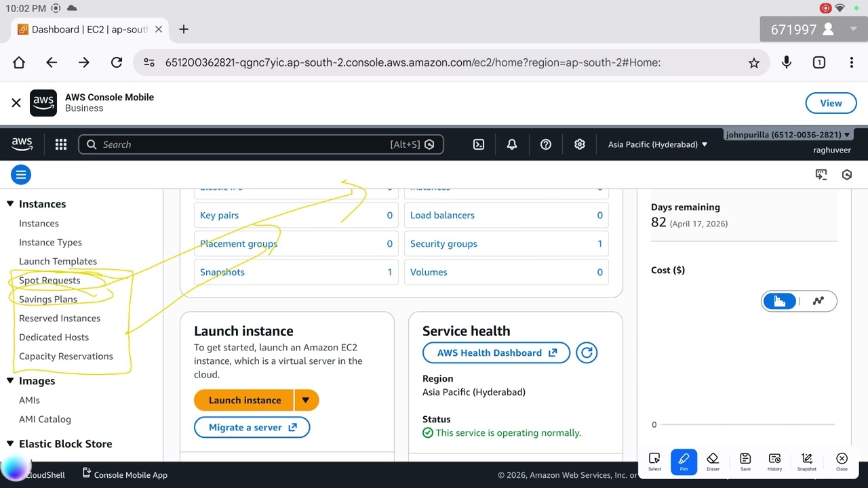
Task: Collapse the Instances sidebar section
Action: 10,204
